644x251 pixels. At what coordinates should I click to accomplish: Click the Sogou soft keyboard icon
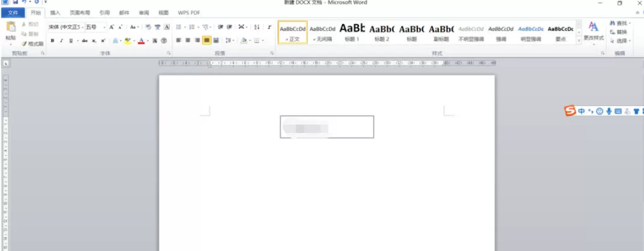point(618,111)
